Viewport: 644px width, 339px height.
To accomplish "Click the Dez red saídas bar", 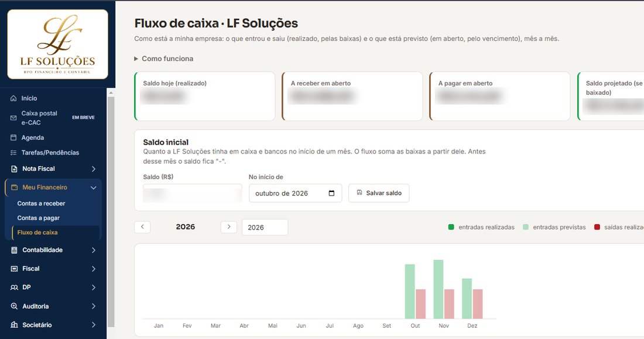I will (x=478, y=304).
